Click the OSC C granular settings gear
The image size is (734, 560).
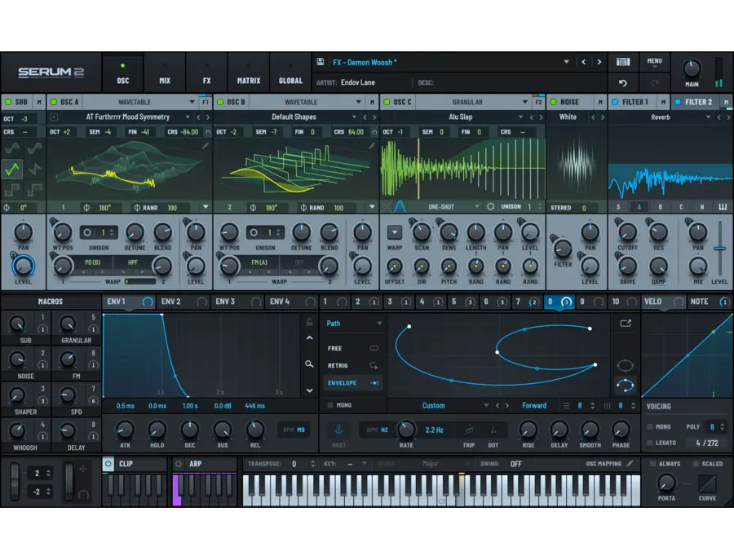[490, 206]
